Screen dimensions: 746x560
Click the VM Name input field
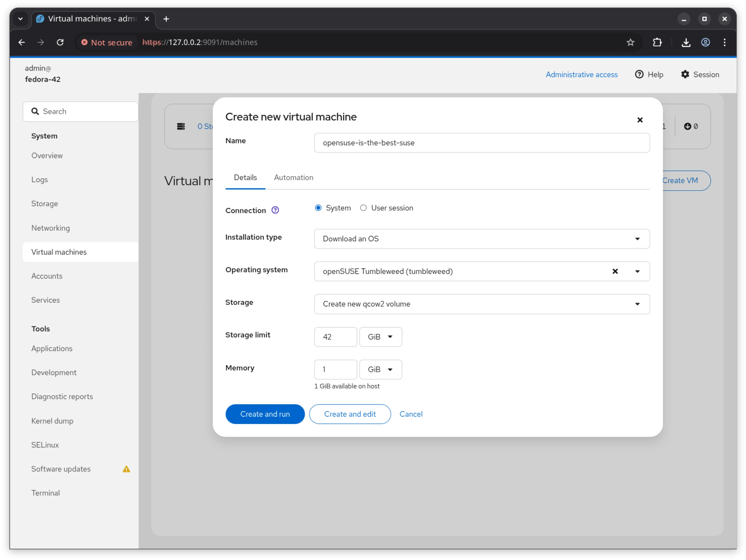pos(482,143)
